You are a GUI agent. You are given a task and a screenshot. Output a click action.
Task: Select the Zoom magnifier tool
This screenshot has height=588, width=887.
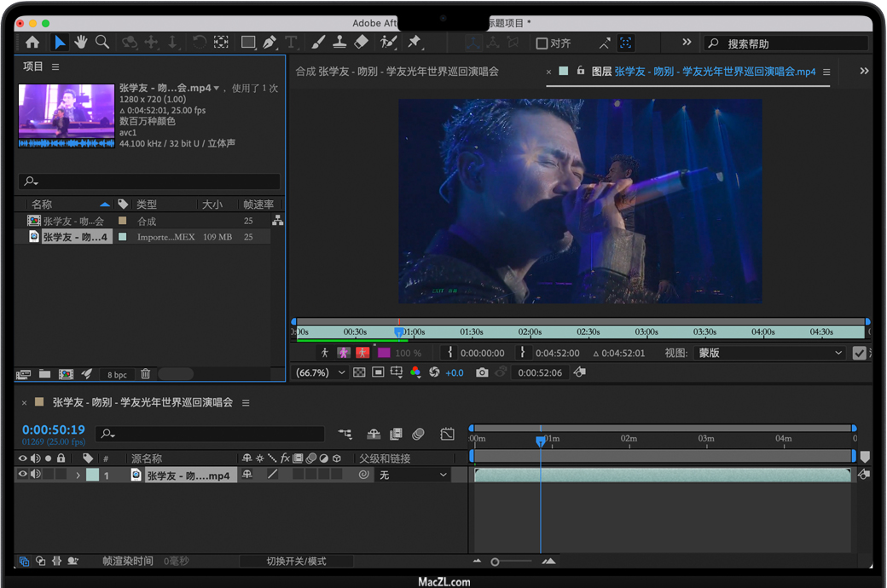click(102, 42)
